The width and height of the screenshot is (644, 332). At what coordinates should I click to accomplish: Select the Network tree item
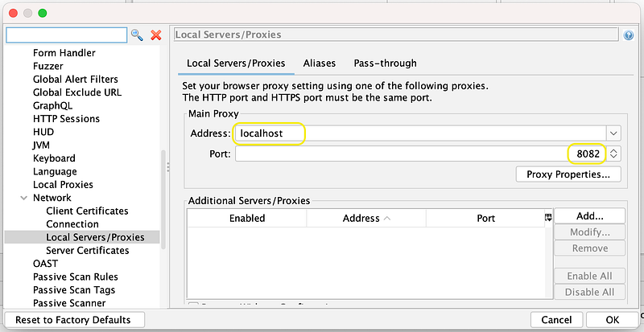pos(52,198)
